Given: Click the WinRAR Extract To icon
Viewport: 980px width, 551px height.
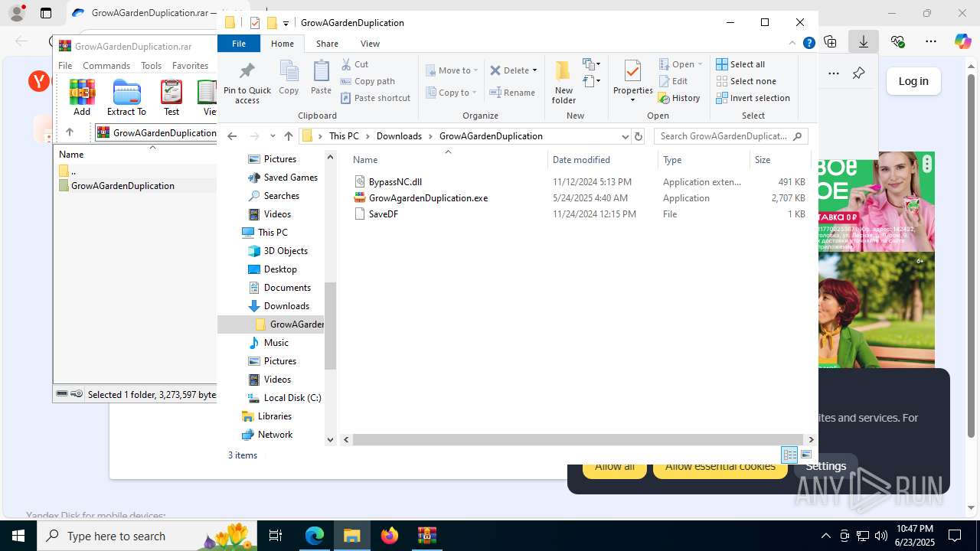Looking at the screenshot, I should [x=126, y=97].
